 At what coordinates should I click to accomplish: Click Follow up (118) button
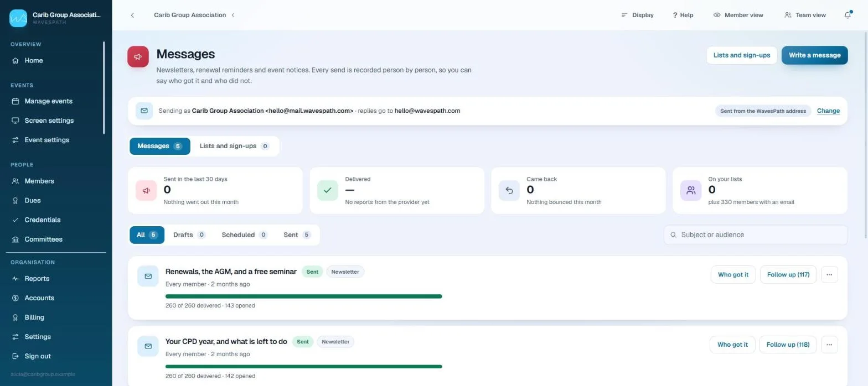788,345
